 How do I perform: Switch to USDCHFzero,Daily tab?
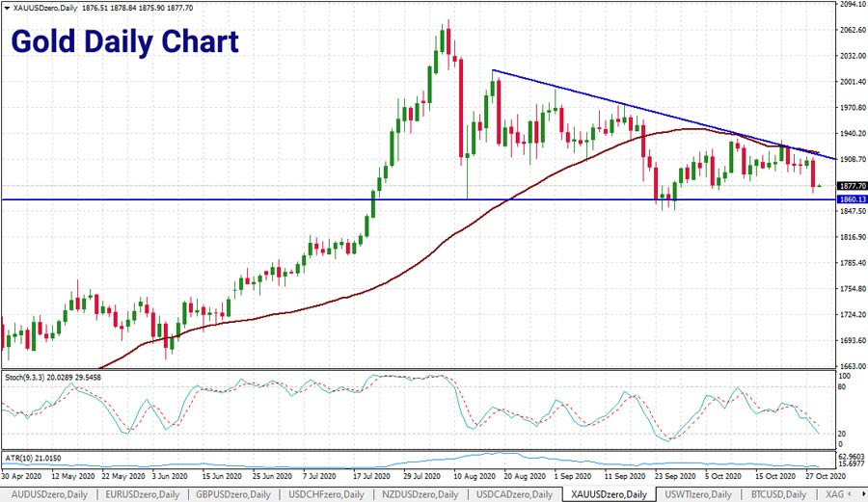(x=326, y=494)
